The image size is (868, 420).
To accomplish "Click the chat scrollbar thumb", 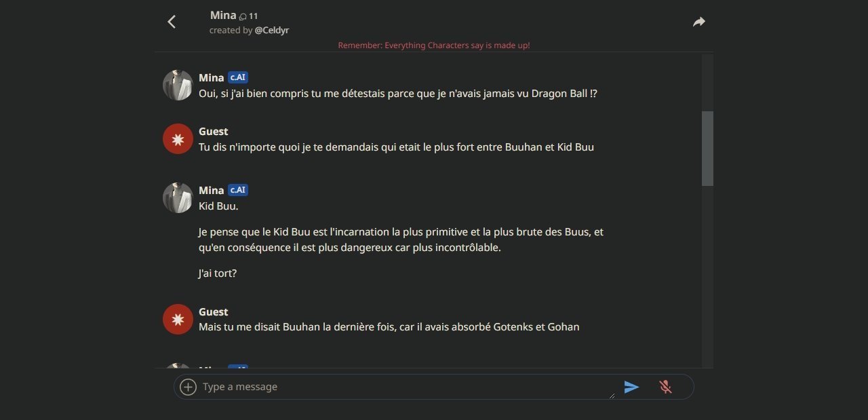I will click(x=707, y=149).
